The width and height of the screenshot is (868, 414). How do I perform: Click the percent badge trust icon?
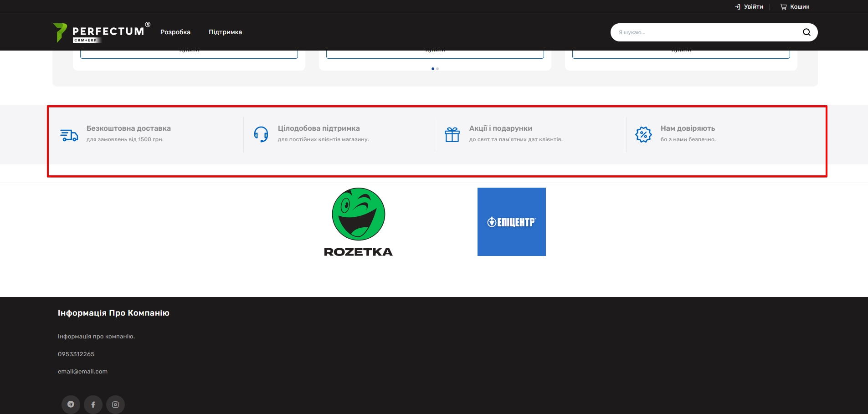643,134
